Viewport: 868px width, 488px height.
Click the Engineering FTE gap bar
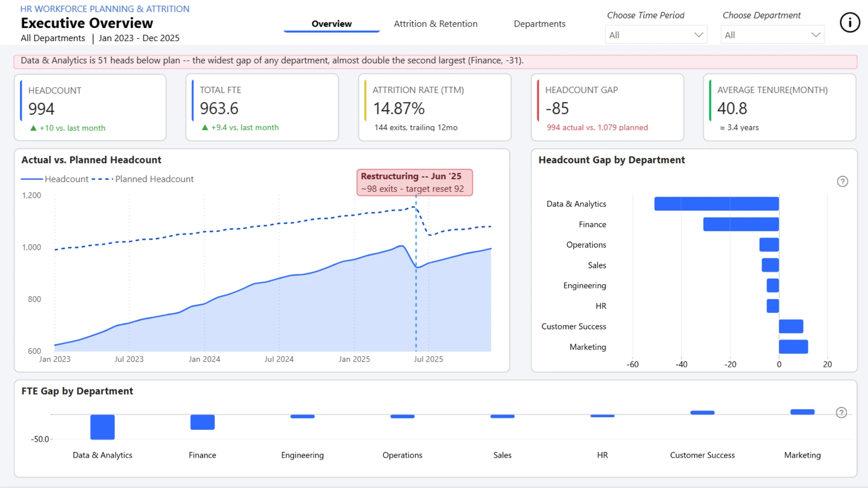click(302, 416)
